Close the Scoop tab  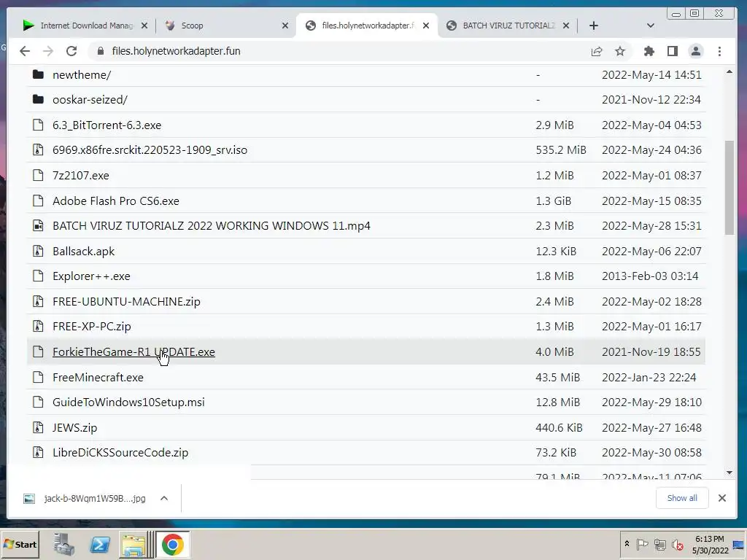click(285, 26)
